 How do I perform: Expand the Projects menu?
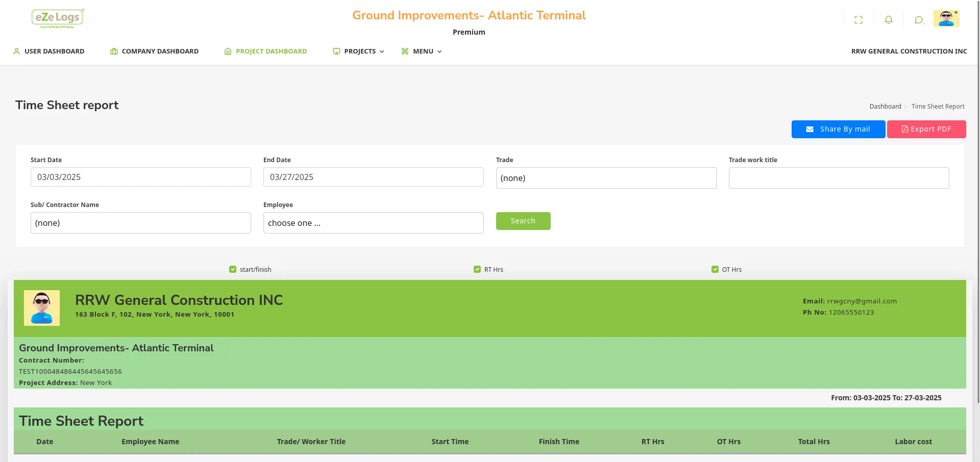coord(359,52)
